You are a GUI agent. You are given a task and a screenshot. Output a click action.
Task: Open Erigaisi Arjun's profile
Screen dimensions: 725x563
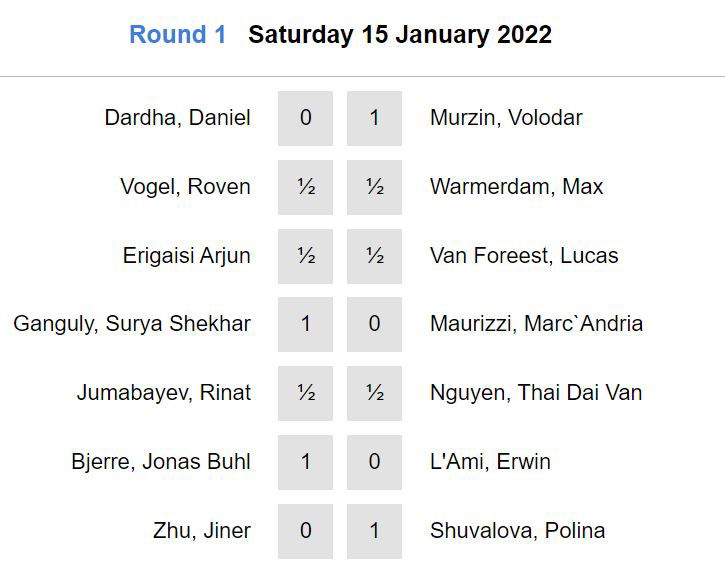point(186,256)
